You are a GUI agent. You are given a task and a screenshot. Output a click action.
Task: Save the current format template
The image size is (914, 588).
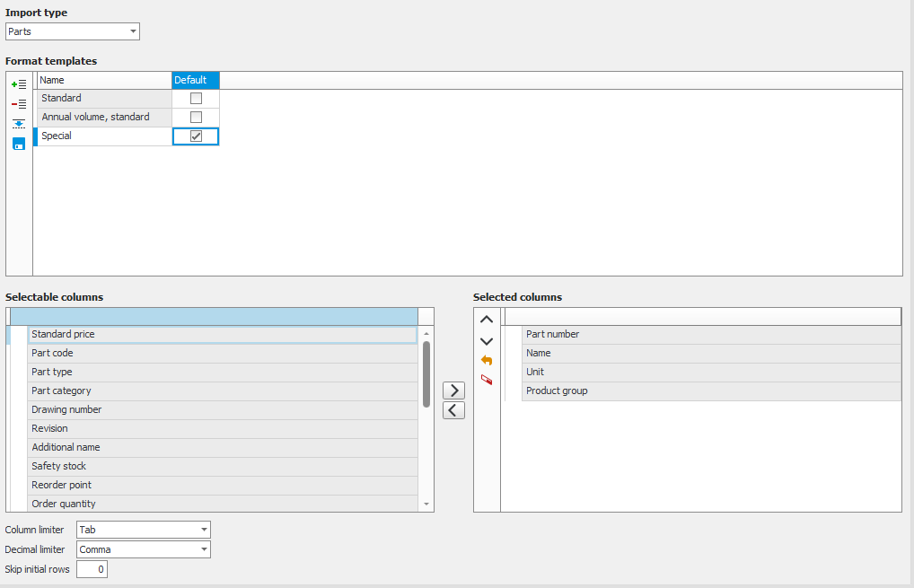tap(18, 144)
